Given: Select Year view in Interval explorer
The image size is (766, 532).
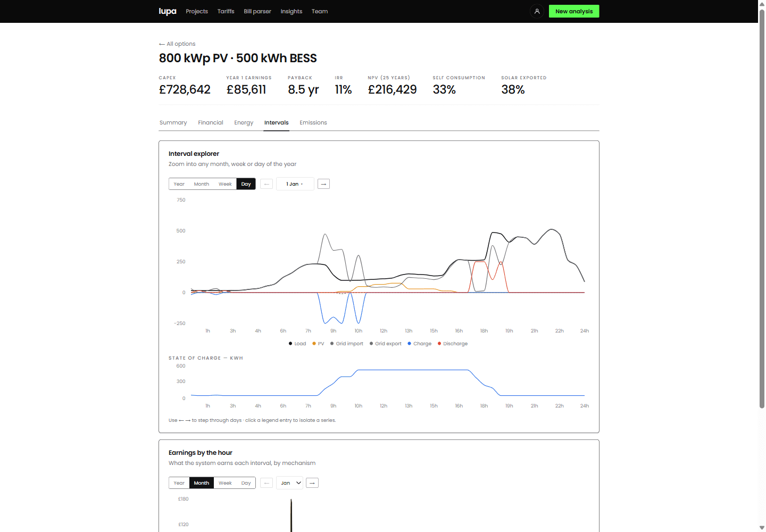Looking at the screenshot, I should 179,184.
